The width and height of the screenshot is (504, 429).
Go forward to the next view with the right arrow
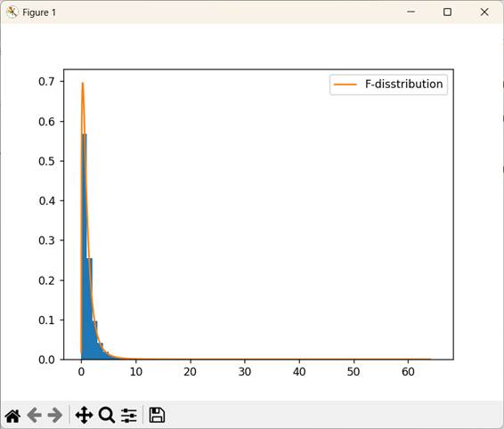[x=55, y=415]
